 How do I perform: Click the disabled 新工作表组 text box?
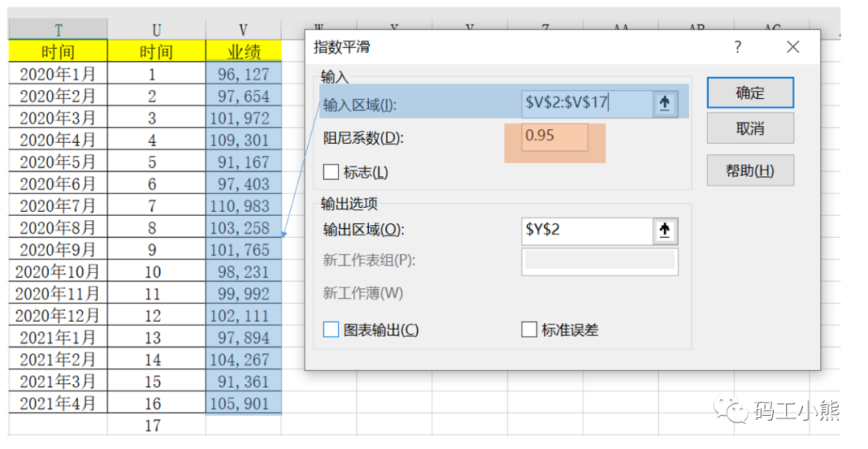(600, 261)
